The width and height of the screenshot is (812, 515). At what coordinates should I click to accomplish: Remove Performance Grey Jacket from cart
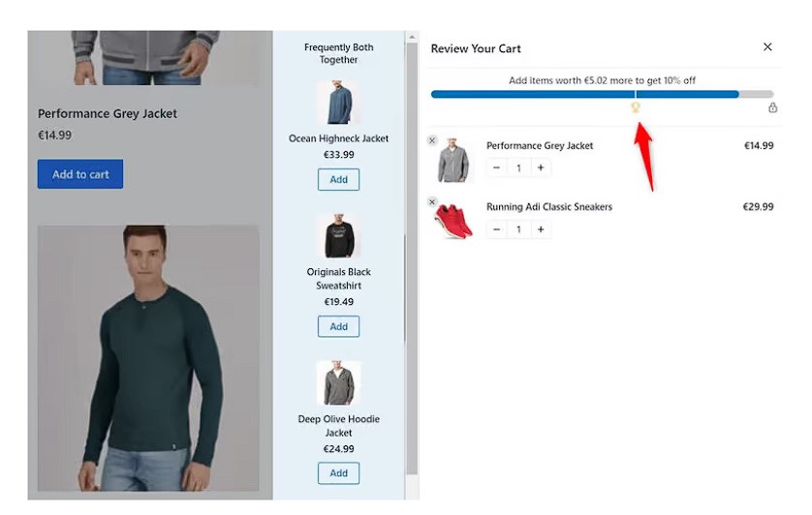(432, 140)
